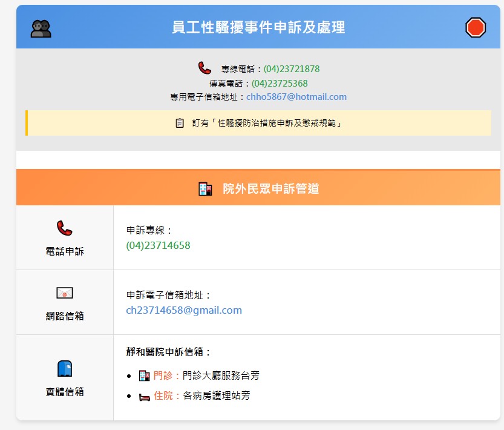Click the two-people silhouette icon in header
The height and width of the screenshot is (430, 504).
pos(41,28)
